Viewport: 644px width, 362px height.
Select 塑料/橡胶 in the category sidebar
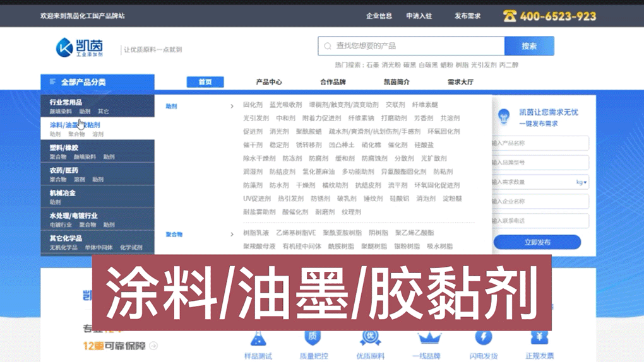(64, 148)
